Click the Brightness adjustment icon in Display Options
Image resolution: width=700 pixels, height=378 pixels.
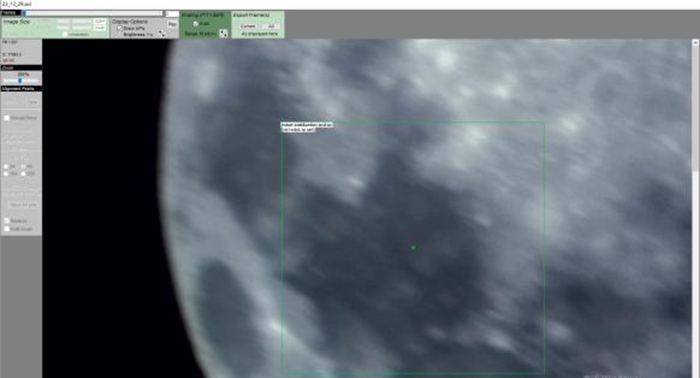point(162,34)
